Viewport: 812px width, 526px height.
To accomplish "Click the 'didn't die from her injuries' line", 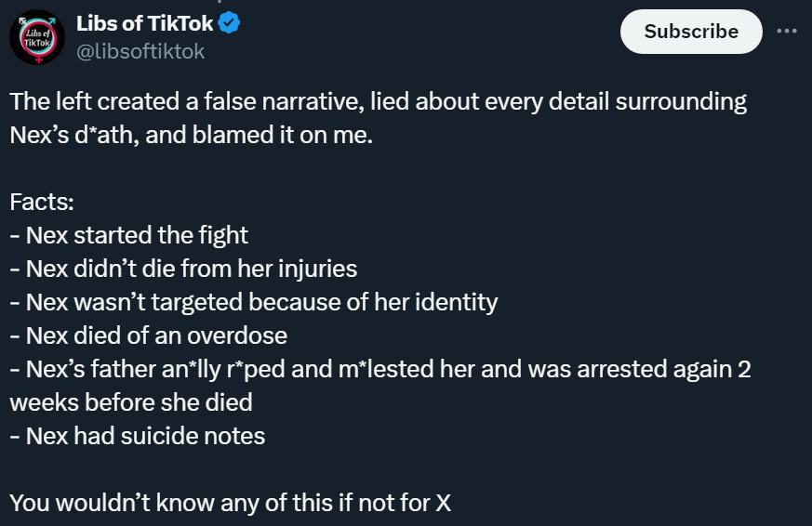I will (183, 269).
